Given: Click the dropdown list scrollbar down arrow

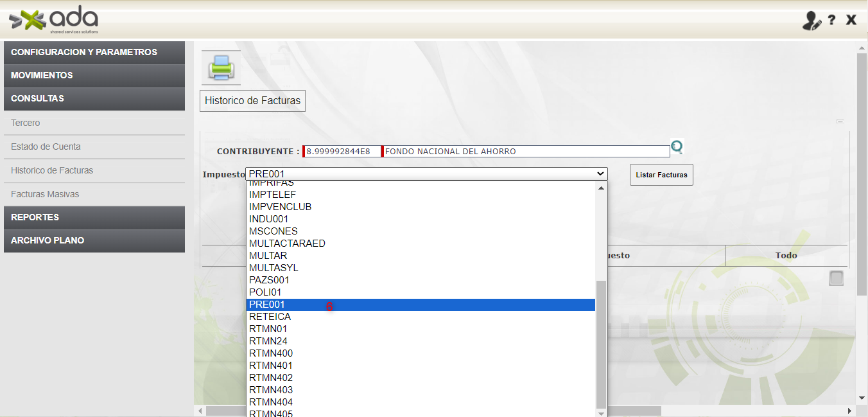Looking at the screenshot, I should coord(602,413).
